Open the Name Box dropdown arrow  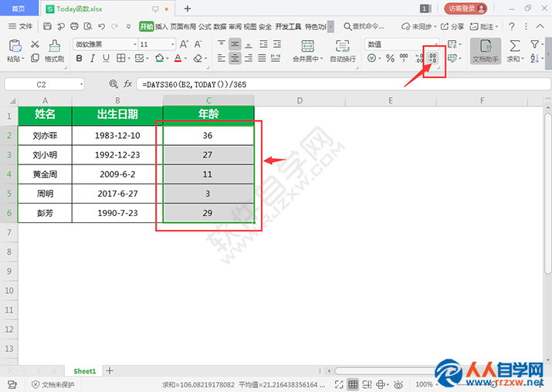click(81, 84)
